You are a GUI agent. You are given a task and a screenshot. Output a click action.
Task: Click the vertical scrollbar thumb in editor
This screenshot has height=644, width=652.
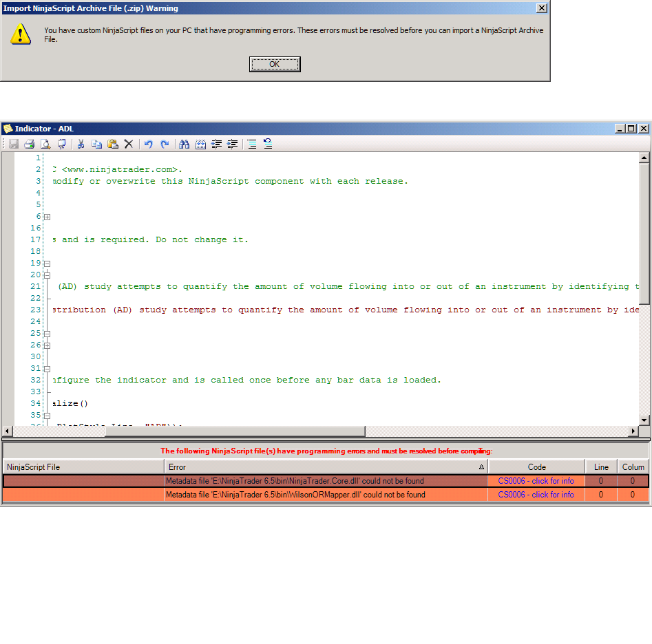point(644,234)
